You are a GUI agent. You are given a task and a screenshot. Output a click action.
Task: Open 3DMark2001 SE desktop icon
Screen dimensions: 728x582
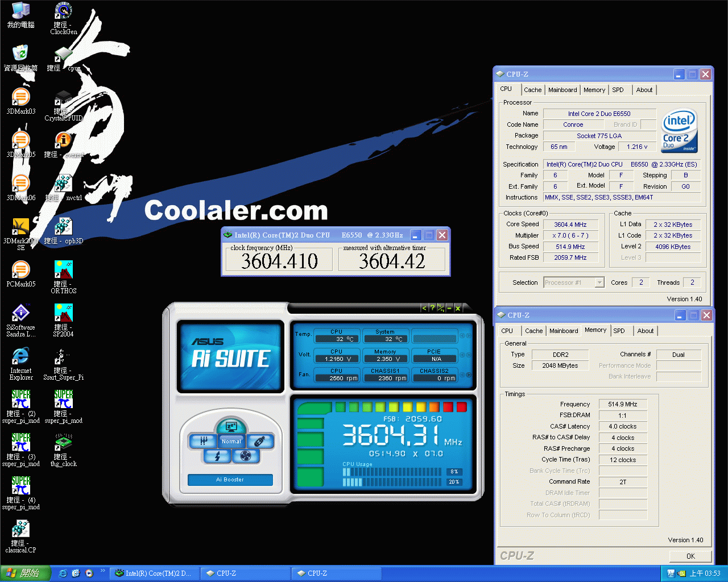pos(20,234)
